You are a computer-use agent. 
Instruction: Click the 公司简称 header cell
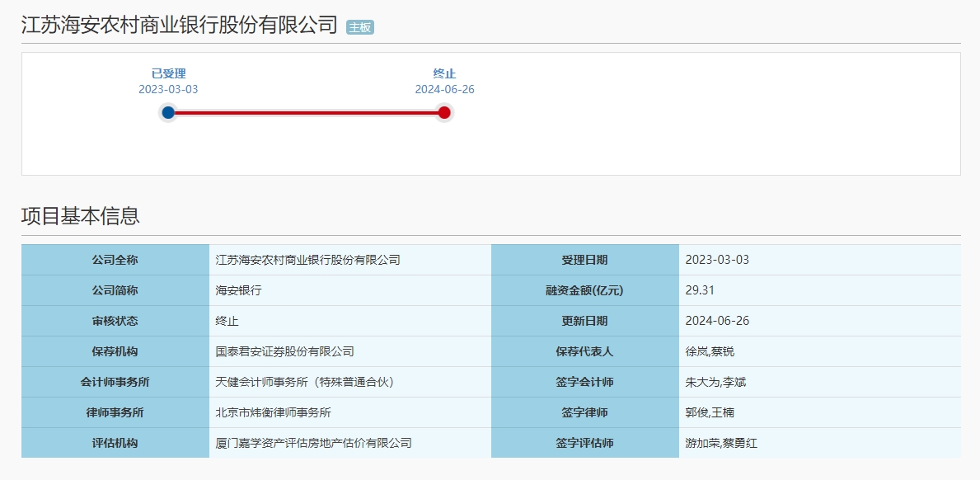(x=115, y=290)
